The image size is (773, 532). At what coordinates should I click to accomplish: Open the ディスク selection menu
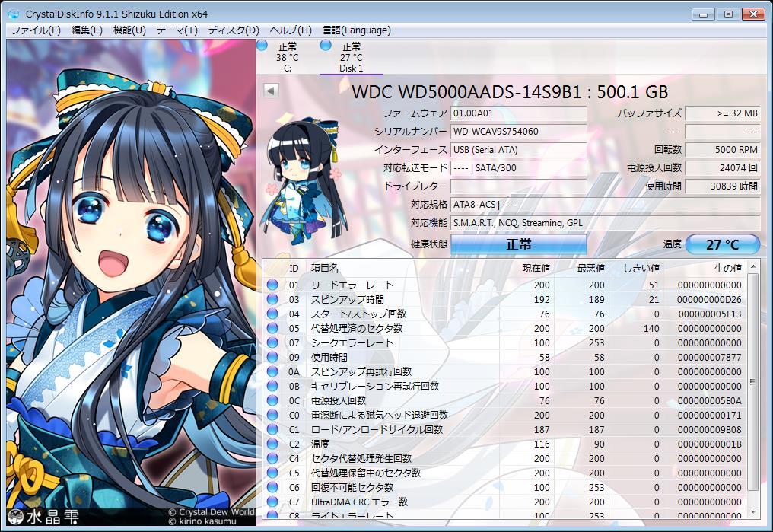tap(232, 30)
